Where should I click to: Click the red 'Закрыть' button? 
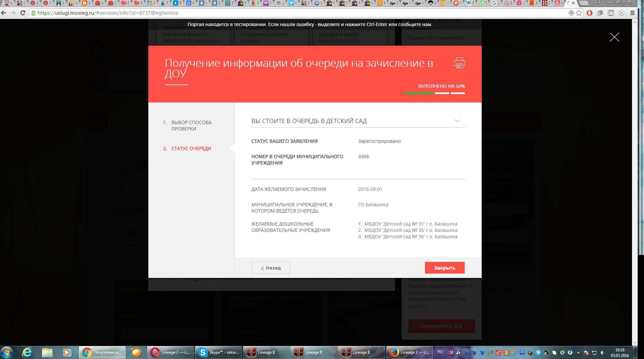point(445,268)
